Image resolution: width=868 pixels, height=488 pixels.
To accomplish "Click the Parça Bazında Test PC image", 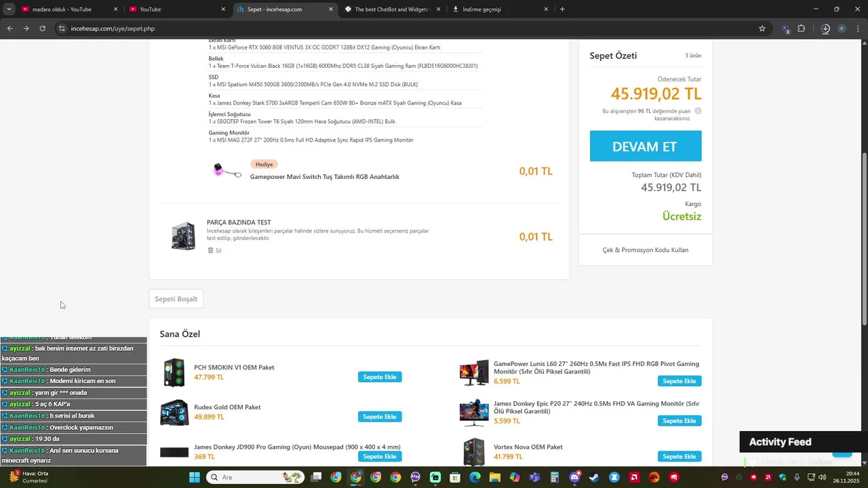I will [x=184, y=237].
